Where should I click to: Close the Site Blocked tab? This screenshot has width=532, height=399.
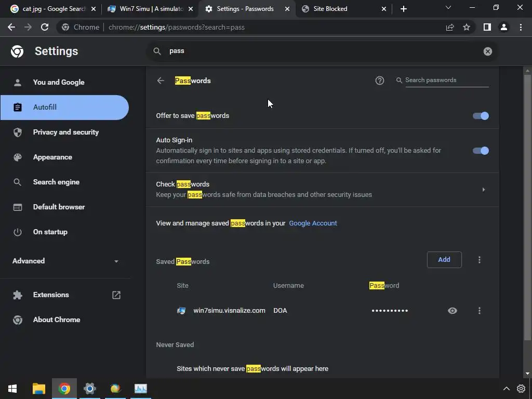[x=384, y=9]
